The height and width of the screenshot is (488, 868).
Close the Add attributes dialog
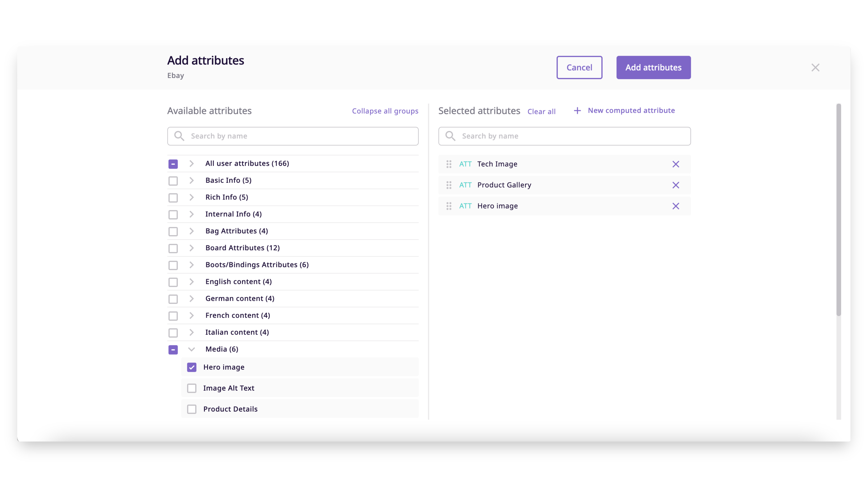[x=815, y=67]
